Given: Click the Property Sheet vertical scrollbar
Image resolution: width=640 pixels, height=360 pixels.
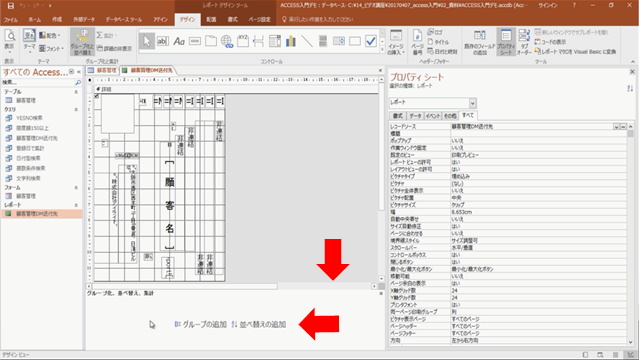Looking at the screenshot, I should [631, 235].
